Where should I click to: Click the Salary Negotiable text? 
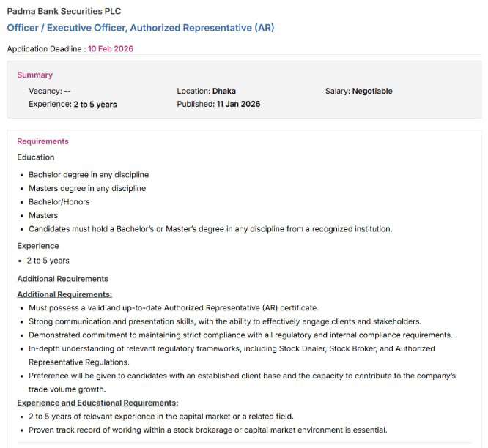[x=358, y=91]
